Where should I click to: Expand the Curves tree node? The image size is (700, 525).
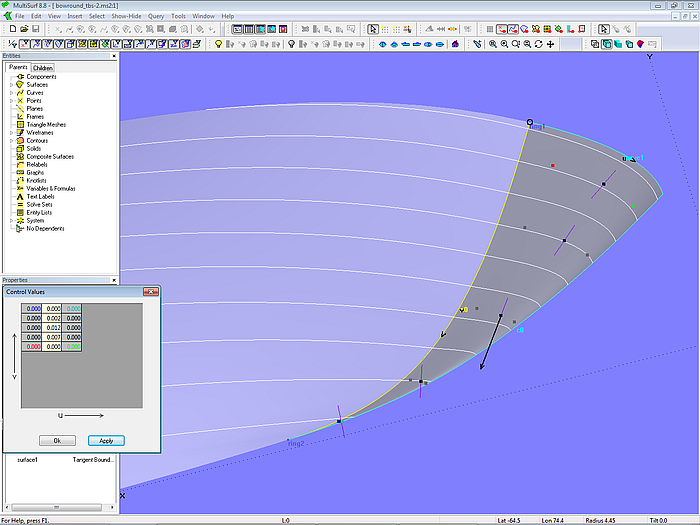click(x=11, y=93)
